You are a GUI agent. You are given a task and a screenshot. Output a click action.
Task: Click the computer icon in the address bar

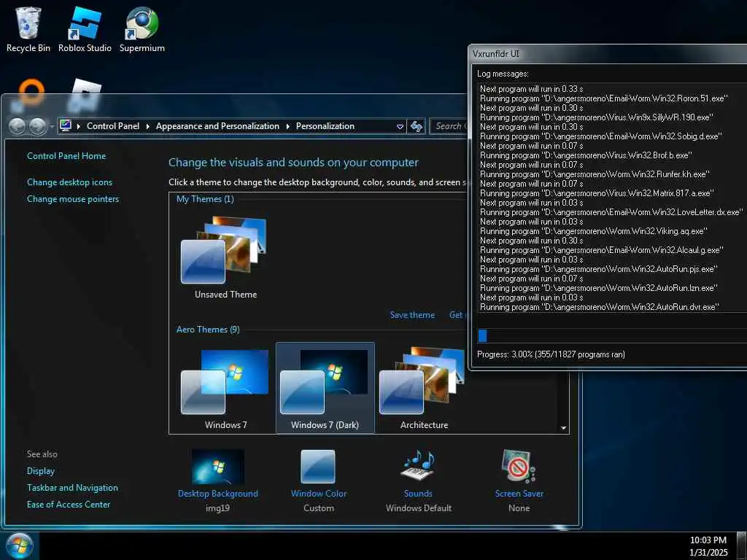(66, 125)
